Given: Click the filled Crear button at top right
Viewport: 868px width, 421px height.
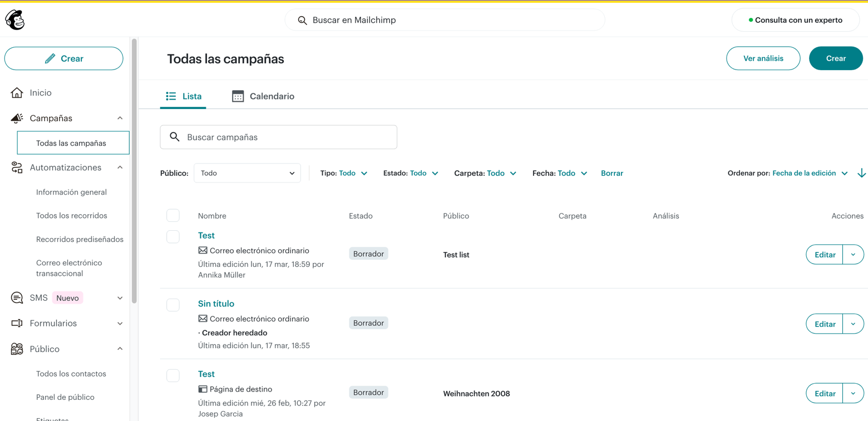Looking at the screenshot, I should [x=836, y=58].
